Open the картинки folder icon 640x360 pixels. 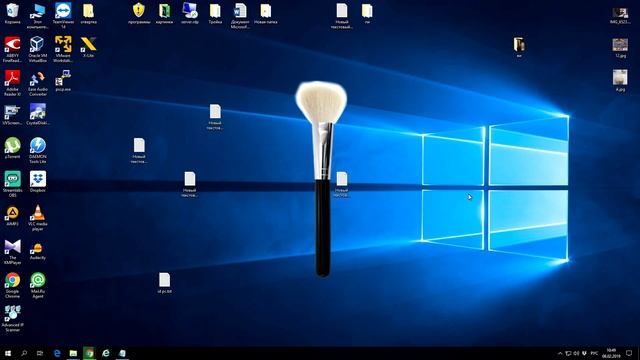[x=164, y=13]
